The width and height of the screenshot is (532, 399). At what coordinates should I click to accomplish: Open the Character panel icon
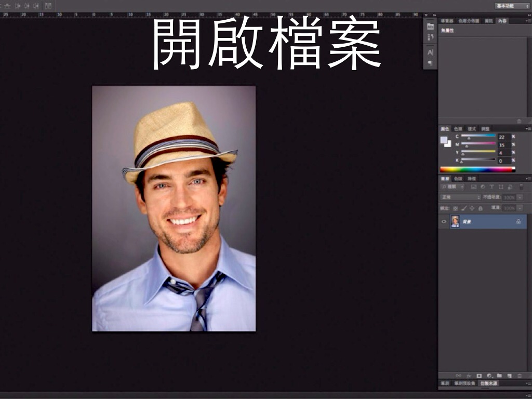tap(430, 52)
